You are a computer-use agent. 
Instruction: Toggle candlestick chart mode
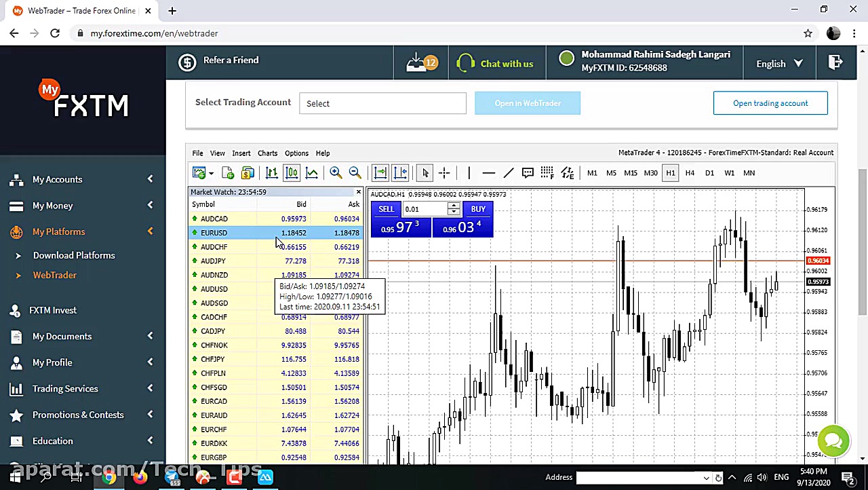292,173
